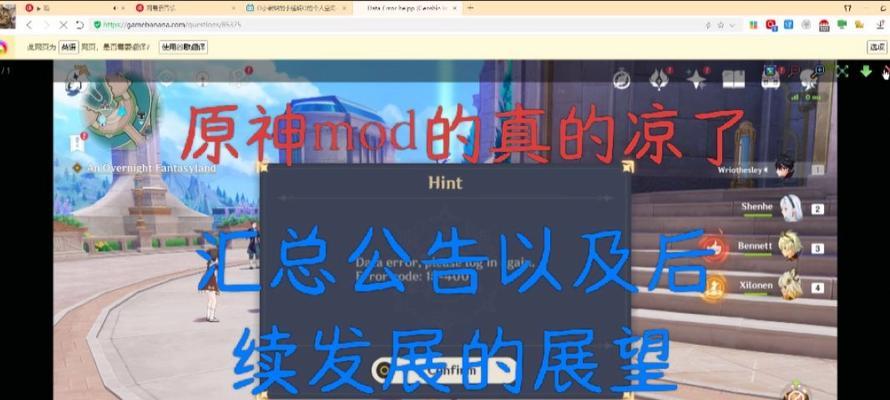890x400 pixels.
Task: Click the Paimon menu icon in game
Action: (76, 80)
